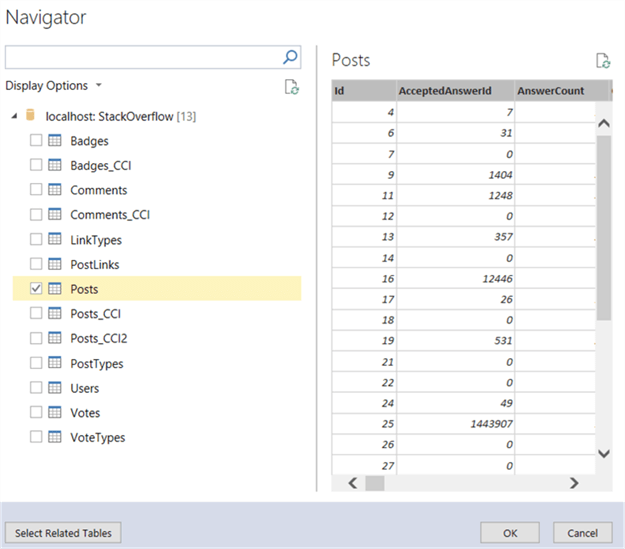Viewport: 625px width, 549px height.
Task: Click the preview scroll right arrow
Action: point(574,483)
